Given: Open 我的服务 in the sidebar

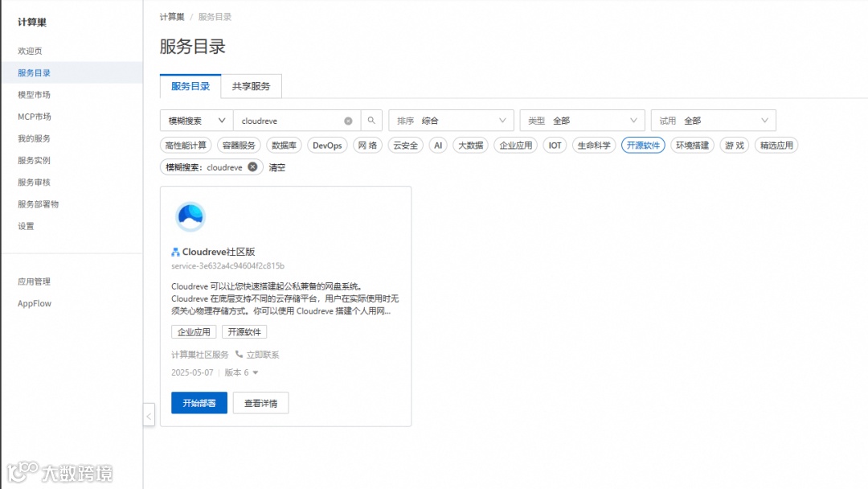Looking at the screenshot, I should point(35,138).
